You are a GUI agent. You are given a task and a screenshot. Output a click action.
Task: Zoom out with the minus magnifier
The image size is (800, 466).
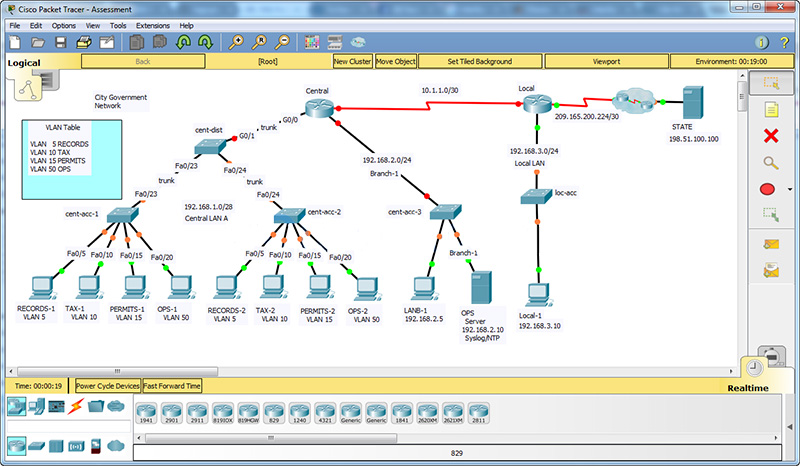(x=282, y=42)
